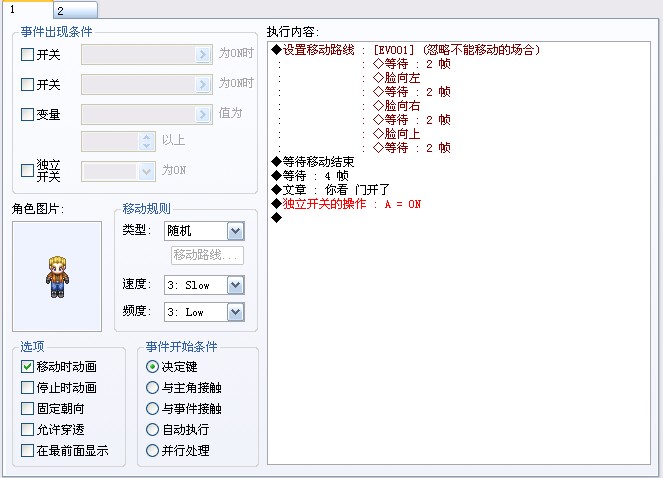Select the 与主角接触 trigger radio button

click(152, 387)
